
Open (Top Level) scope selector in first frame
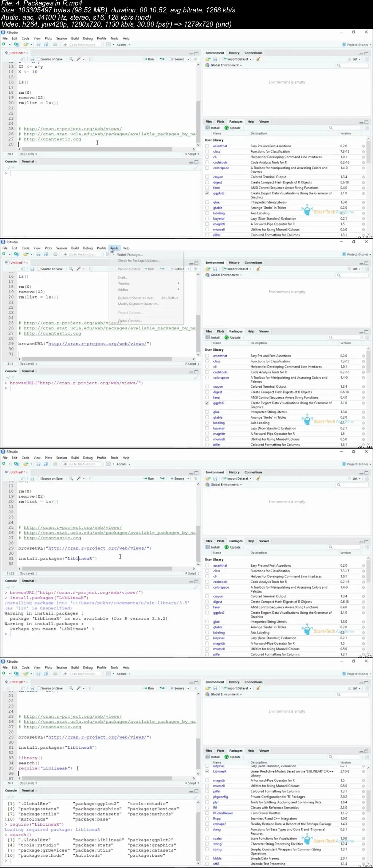pos(28,154)
